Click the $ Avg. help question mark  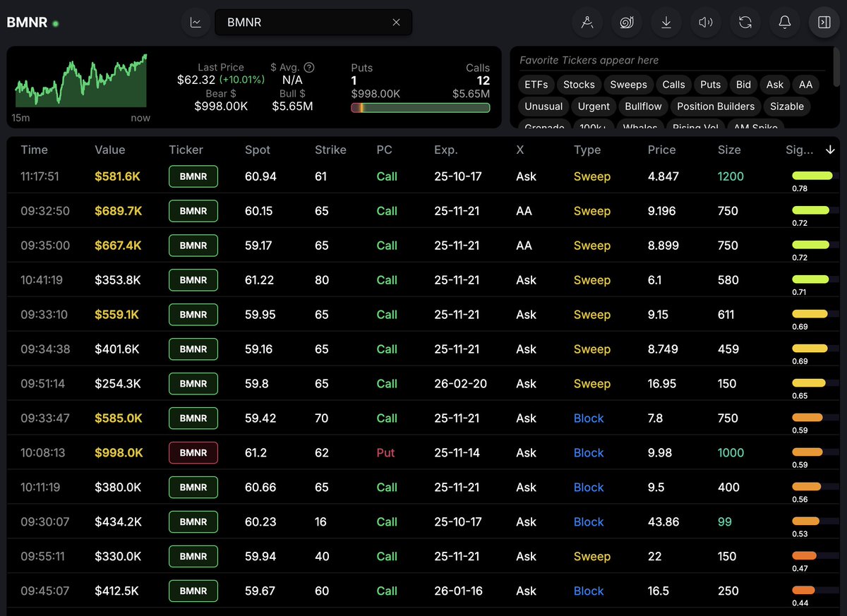pos(308,68)
